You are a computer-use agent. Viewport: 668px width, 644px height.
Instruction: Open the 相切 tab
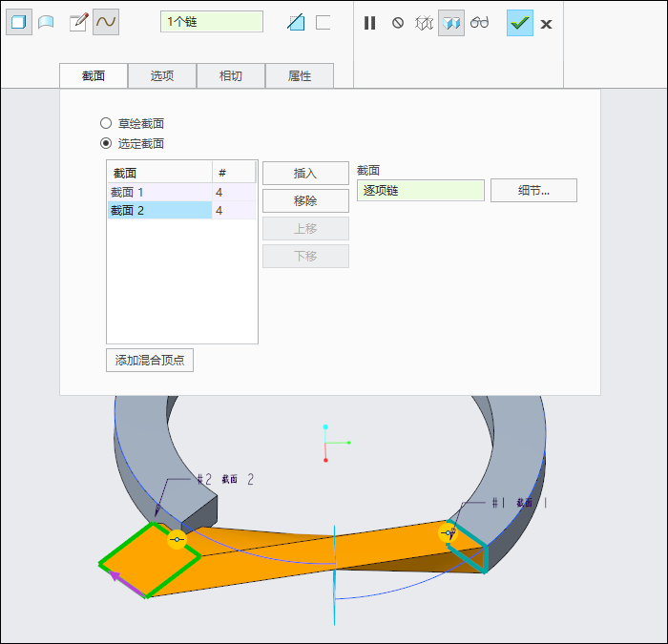(231, 75)
